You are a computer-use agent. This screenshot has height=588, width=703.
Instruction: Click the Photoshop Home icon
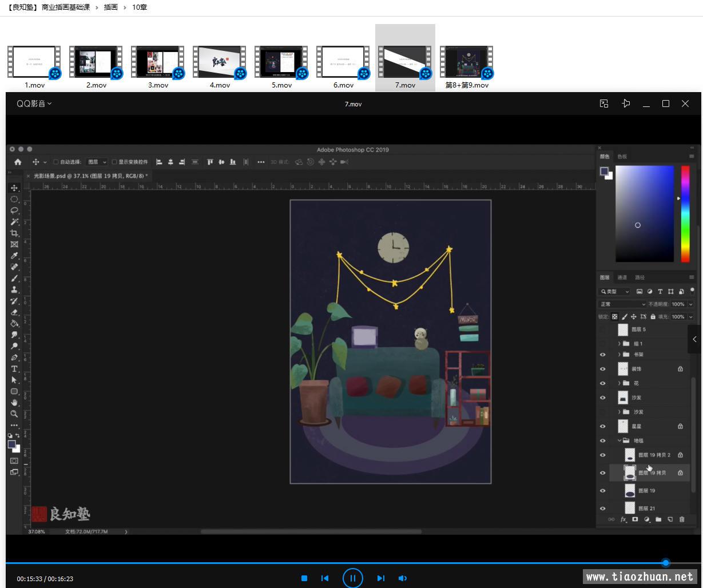pyautogui.click(x=18, y=162)
